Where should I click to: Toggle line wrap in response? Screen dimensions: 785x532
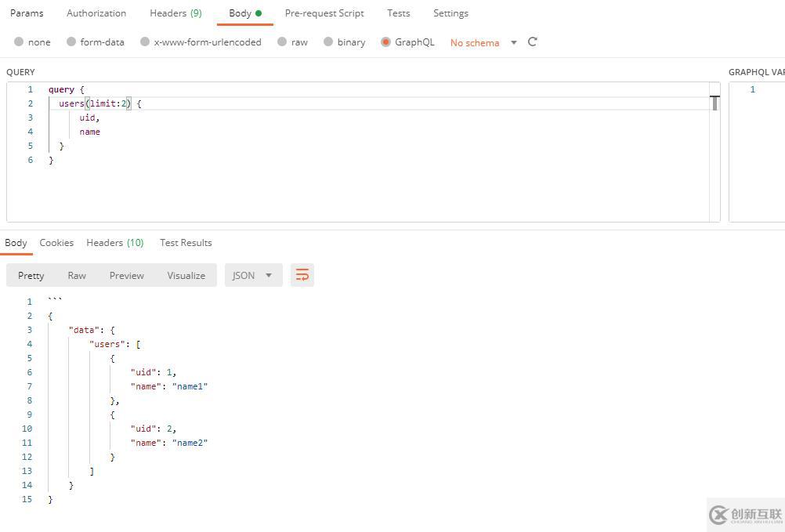(x=302, y=275)
